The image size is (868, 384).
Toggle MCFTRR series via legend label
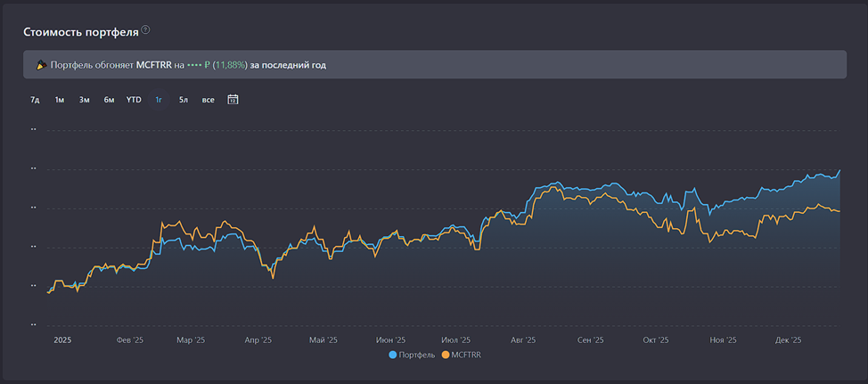click(465, 355)
